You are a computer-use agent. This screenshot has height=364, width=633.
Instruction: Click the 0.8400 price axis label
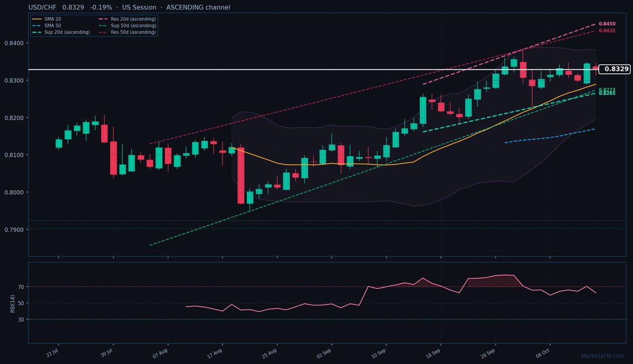pyautogui.click(x=15, y=43)
